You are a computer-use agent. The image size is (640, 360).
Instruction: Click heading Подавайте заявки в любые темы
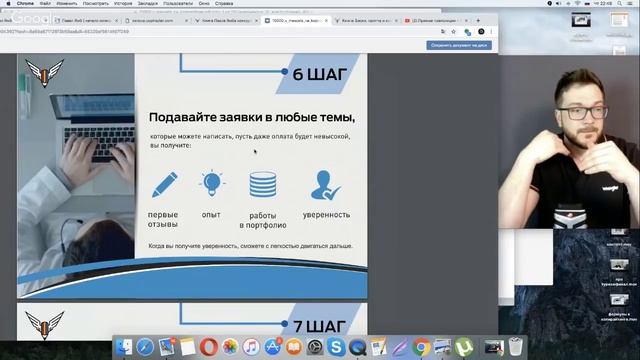(x=252, y=117)
